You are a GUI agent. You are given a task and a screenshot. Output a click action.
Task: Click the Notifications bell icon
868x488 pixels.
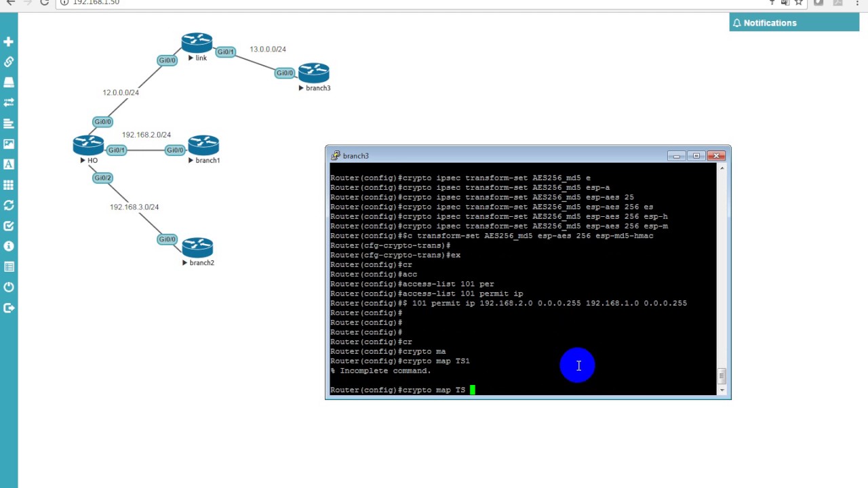tap(737, 23)
